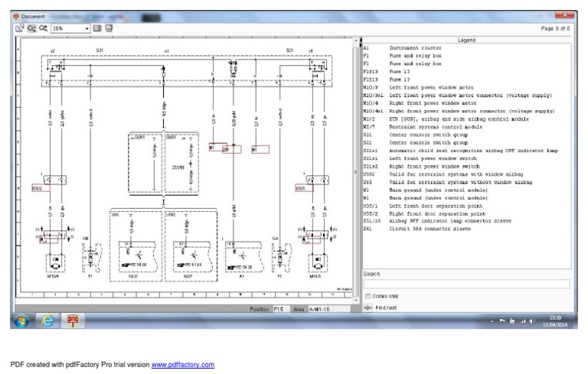Click the zoom out magnifier icon
The image size is (588, 374).
point(31,28)
